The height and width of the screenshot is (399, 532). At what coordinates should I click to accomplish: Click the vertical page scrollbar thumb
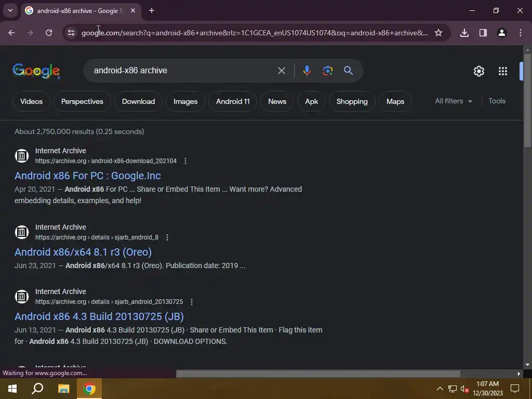coord(527,100)
